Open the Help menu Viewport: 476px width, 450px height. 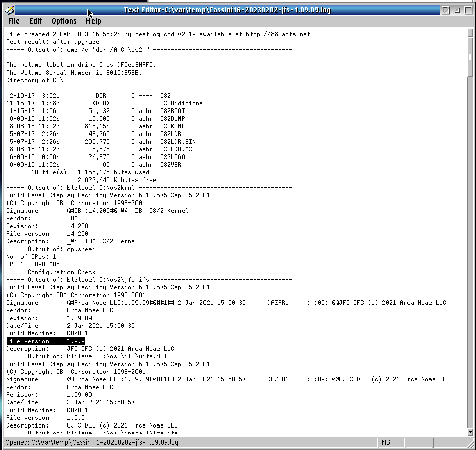pyautogui.click(x=93, y=21)
